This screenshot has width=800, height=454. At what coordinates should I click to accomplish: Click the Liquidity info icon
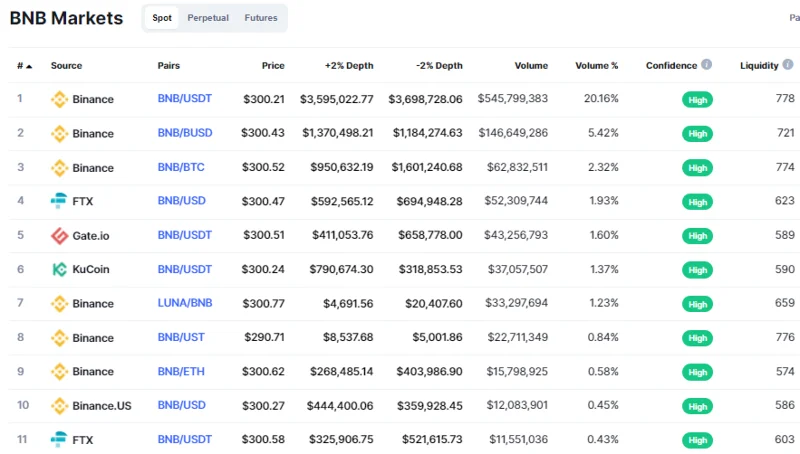click(788, 64)
